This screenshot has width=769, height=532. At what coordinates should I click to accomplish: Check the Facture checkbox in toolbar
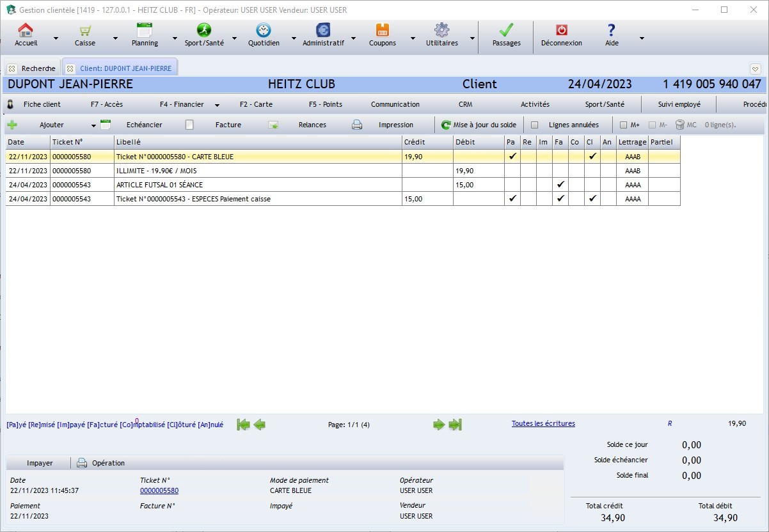coord(189,124)
